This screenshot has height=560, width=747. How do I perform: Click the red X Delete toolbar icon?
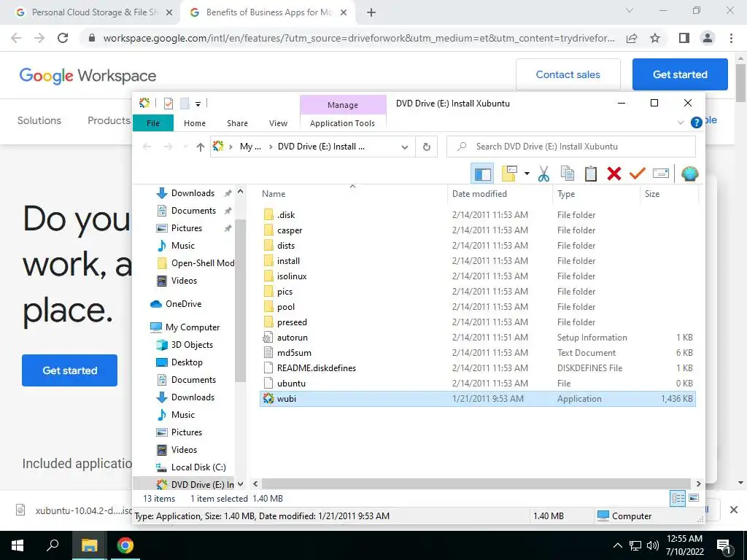pyautogui.click(x=614, y=174)
